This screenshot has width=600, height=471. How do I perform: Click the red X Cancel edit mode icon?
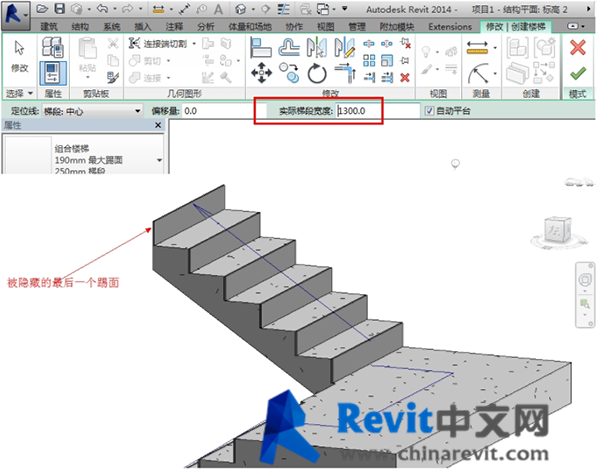[x=578, y=48]
